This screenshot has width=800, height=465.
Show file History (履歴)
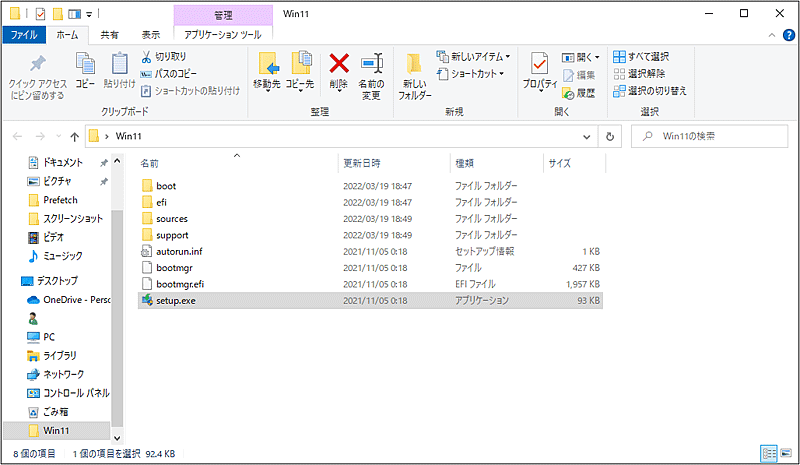click(579, 93)
